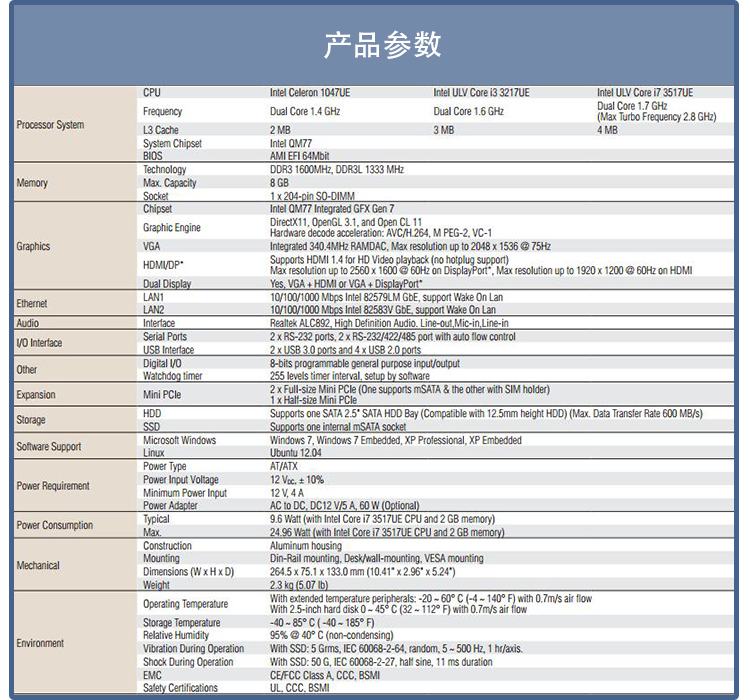The width and height of the screenshot is (750, 700).
Task: Select the Processor System category cell
Action: (x=50, y=125)
